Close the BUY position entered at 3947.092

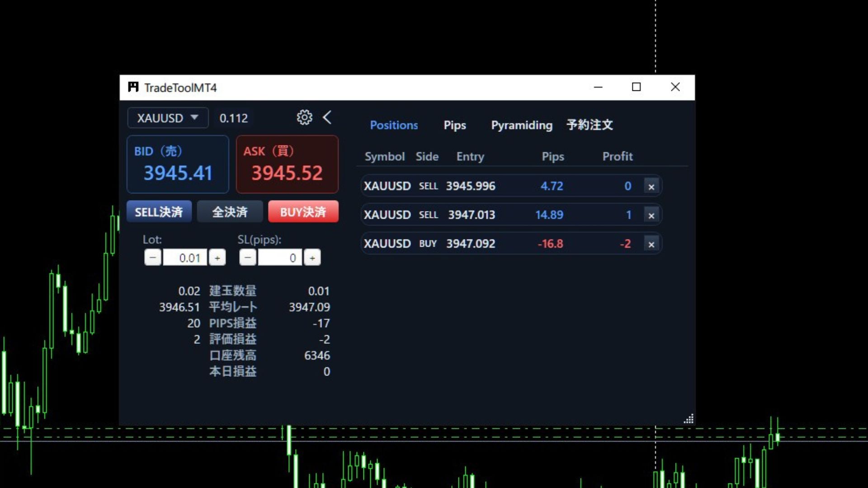[x=651, y=244]
